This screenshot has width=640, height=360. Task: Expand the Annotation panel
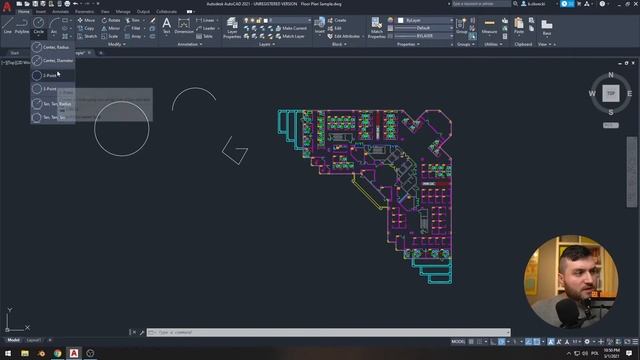(190, 44)
